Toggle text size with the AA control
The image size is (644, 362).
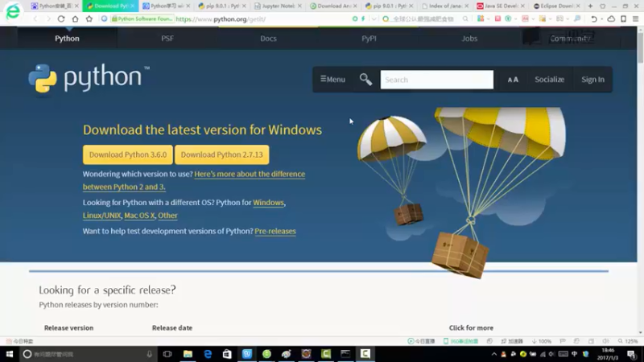click(x=513, y=80)
